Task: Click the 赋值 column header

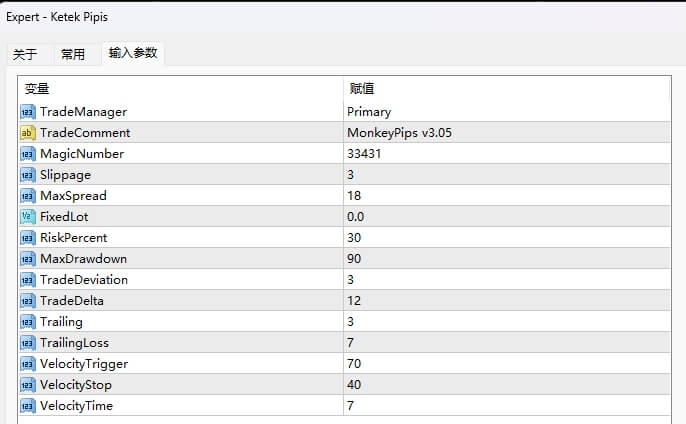Action: tap(361, 90)
